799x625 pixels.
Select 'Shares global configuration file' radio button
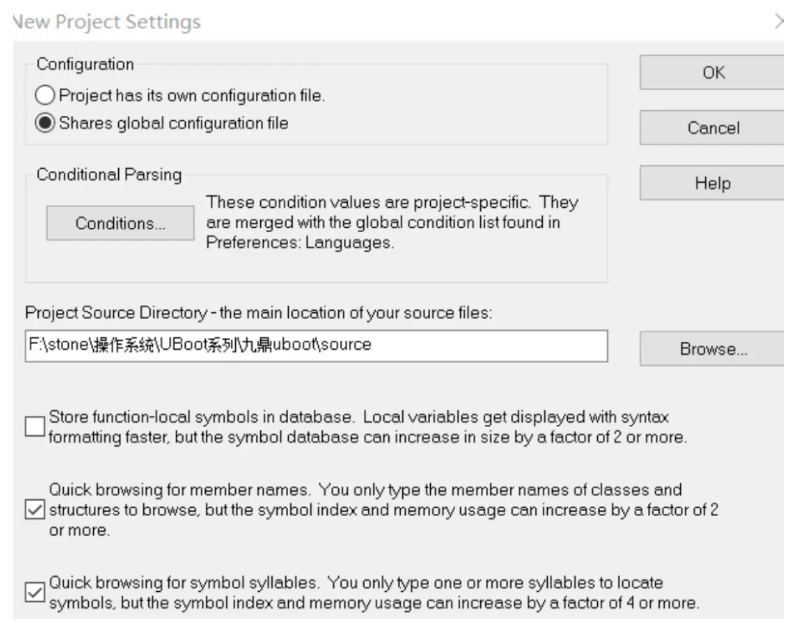pyautogui.click(x=46, y=124)
